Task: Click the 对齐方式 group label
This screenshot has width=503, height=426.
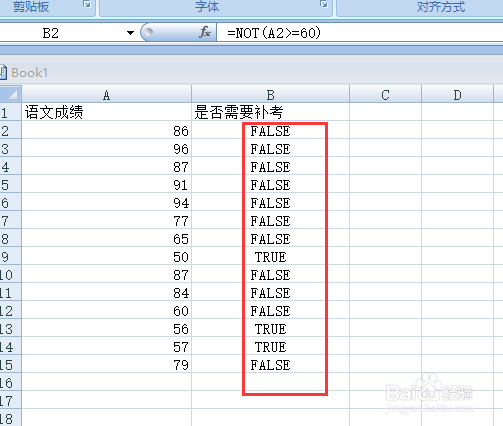Action: coord(441,6)
